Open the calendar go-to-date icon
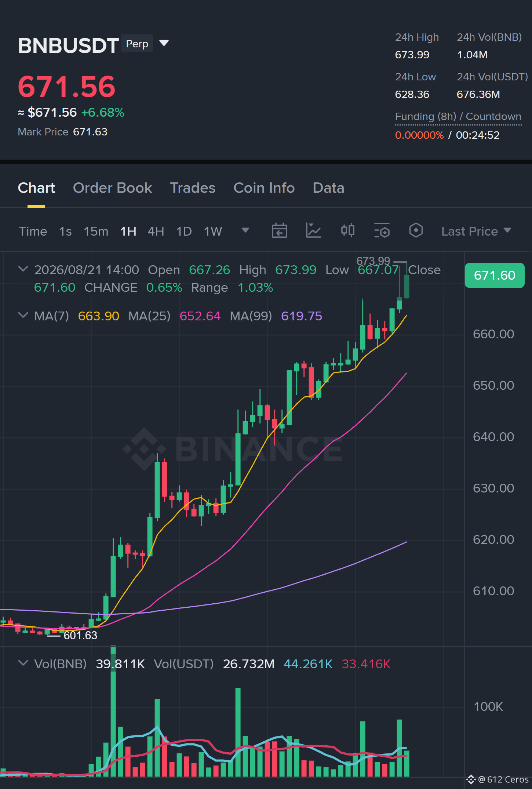The image size is (532, 789). point(279,231)
